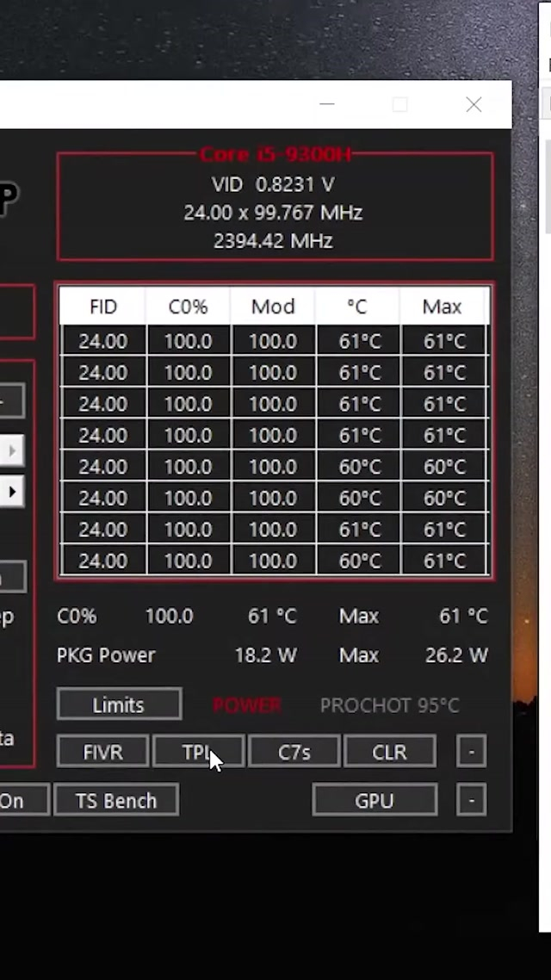The image size is (551, 980).
Task: Launch the TS Bench benchmark
Action: 116,801
